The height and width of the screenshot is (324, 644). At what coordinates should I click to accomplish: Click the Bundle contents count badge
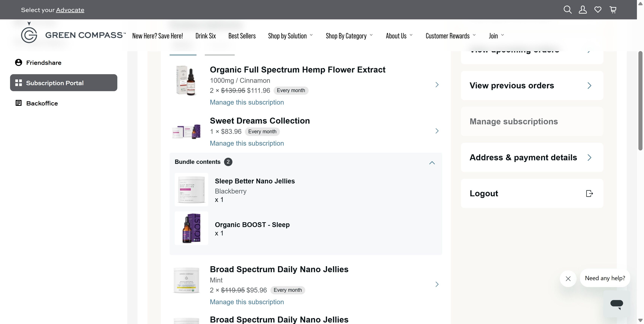[228, 162]
